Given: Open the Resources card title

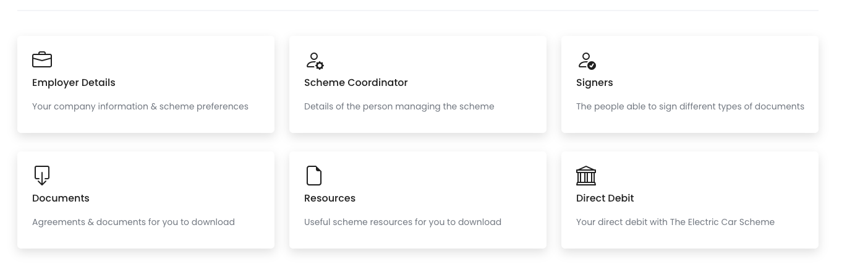Looking at the screenshot, I should tap(330, 198).
